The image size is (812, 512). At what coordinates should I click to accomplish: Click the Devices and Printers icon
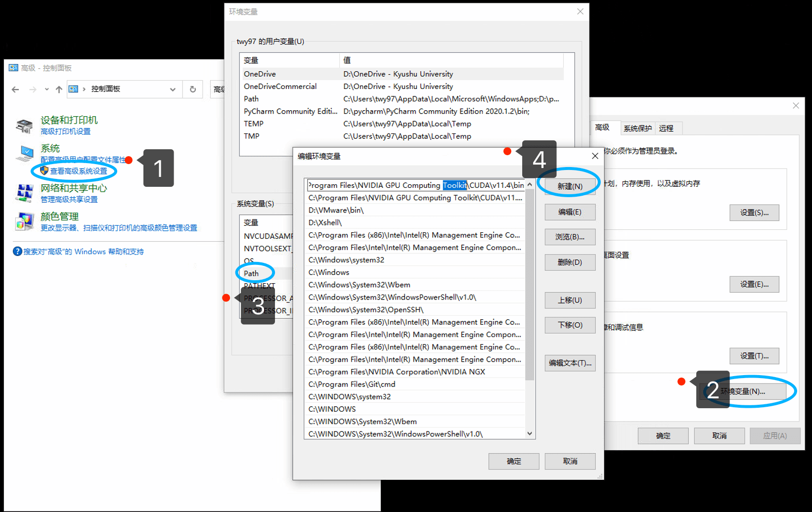(24, 126)
